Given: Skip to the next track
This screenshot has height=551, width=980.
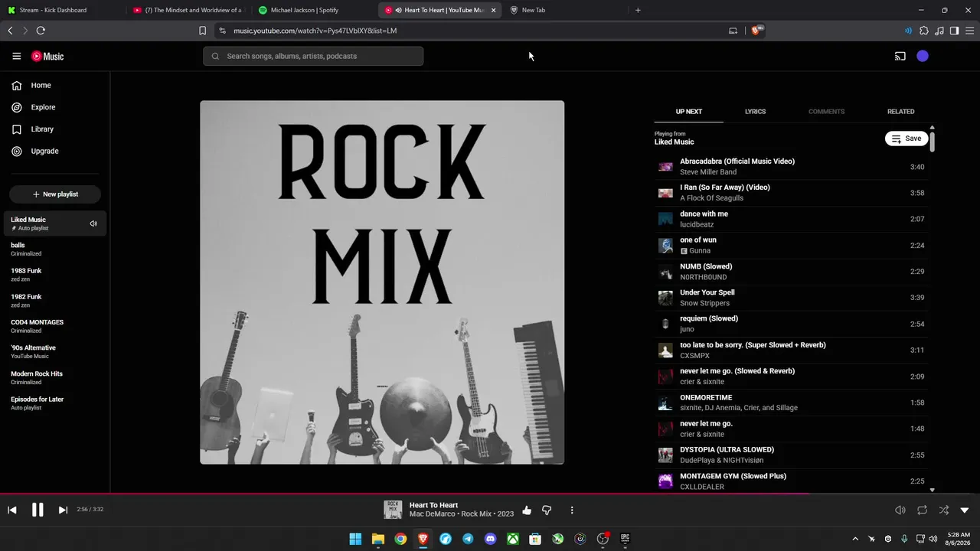Looking at the screenshot, I should pyautogui.click(x=63, y=510).
